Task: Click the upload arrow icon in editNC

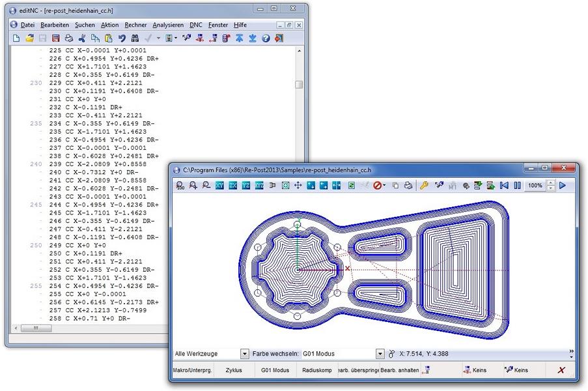Action: tap(239, 38)
